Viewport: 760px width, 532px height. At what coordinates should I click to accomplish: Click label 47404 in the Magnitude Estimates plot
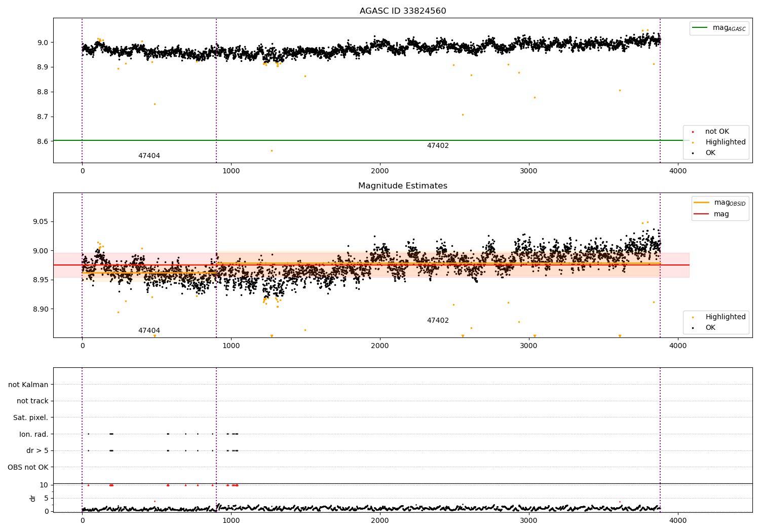click(149, 331)
